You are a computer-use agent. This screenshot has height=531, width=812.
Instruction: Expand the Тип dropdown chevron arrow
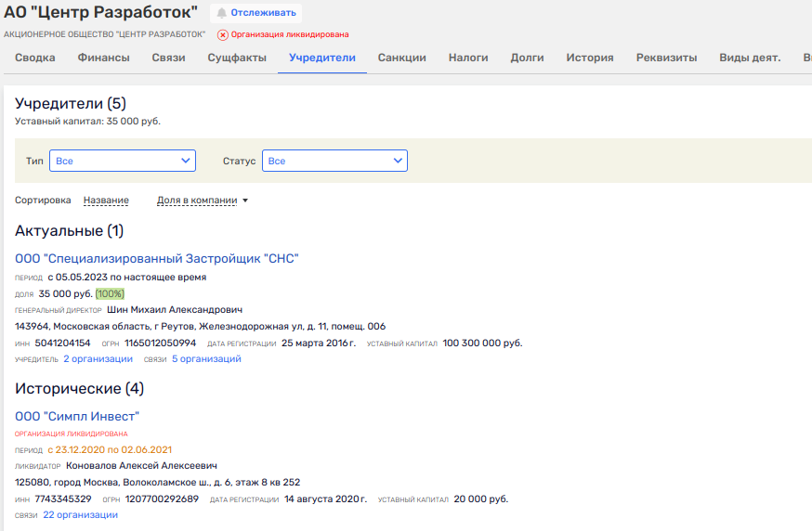point(185,161)
